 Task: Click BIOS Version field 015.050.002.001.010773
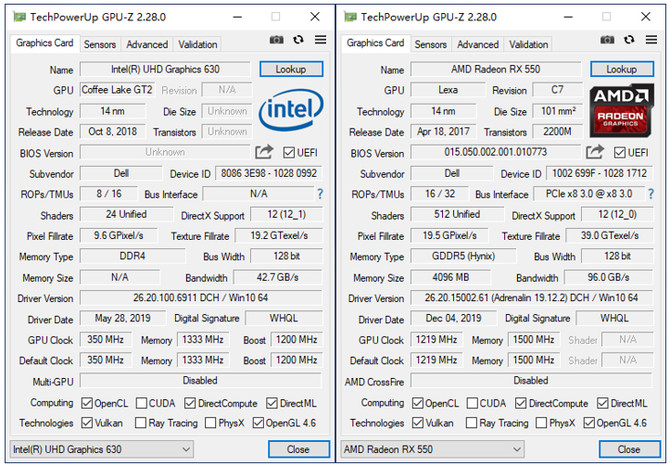click(x=496, y=152)
